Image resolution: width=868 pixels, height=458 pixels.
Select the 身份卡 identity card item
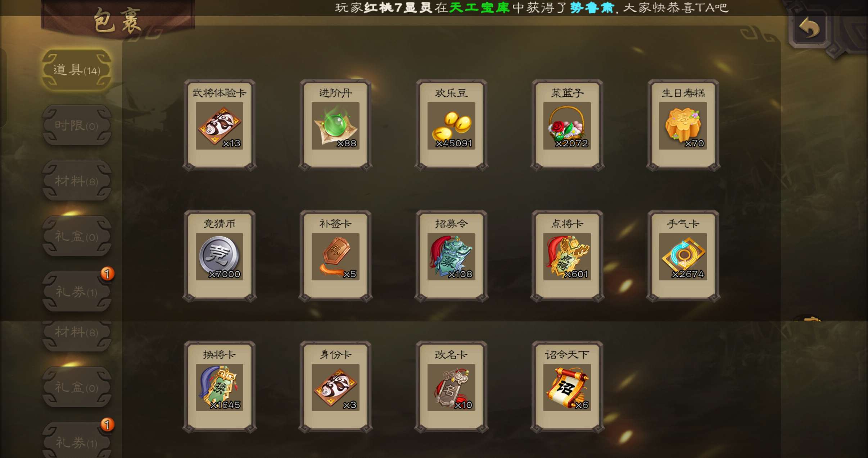335,387
